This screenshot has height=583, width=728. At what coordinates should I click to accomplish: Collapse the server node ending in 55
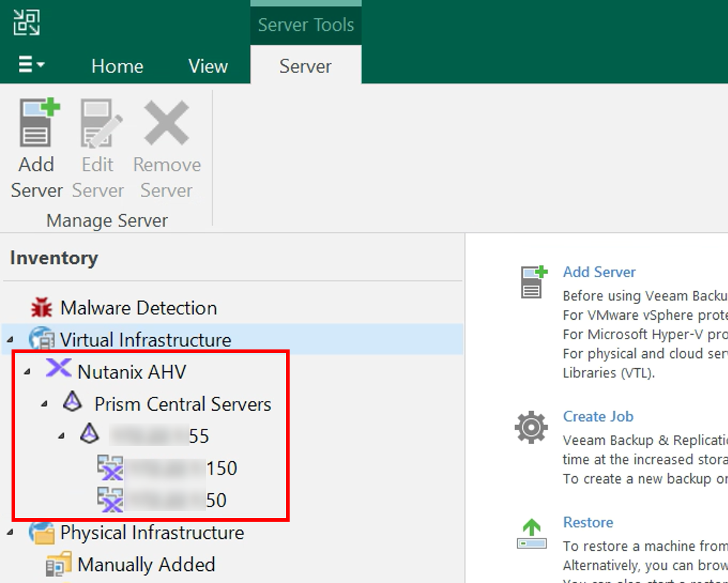point(62,436)
